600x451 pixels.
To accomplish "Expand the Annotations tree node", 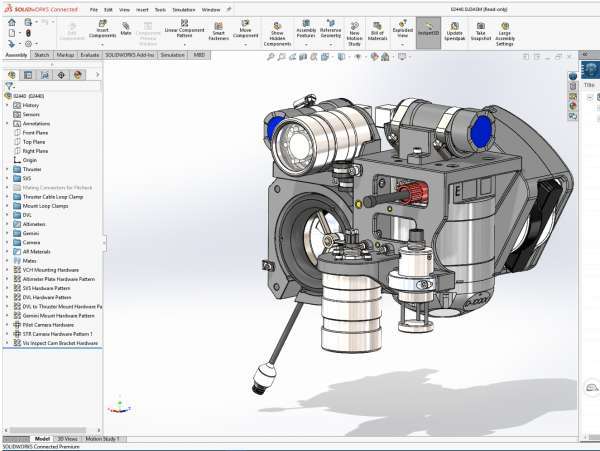I will [7, 123].
